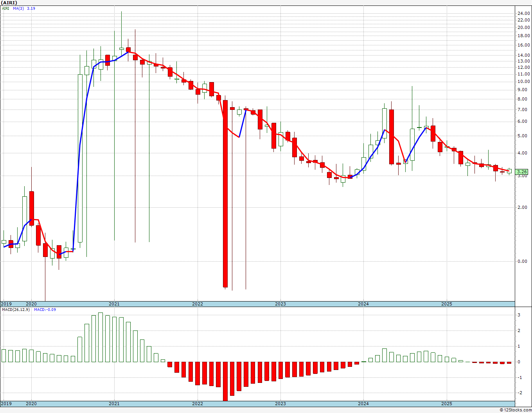Click the 14.00 price axis label
Image resolution: width=532 pixels, height=413 pixels.
(x=523, y=55)
